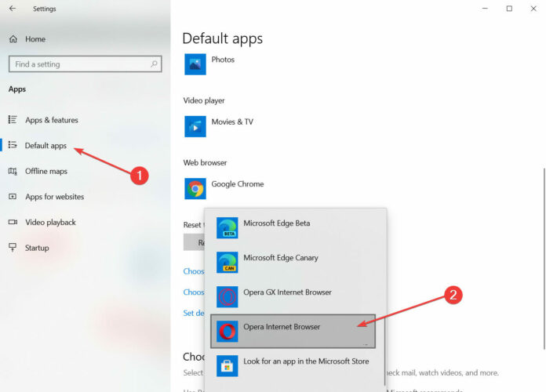Screen dimensions: 546x392
Task: Open Startup settings
Action: (37, 248)
